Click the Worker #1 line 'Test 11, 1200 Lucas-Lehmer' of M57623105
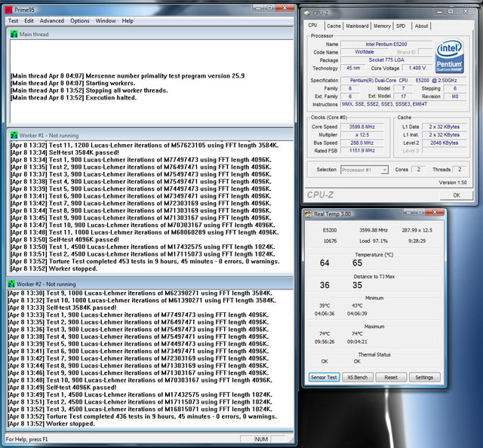 click(x=144, y=146)
